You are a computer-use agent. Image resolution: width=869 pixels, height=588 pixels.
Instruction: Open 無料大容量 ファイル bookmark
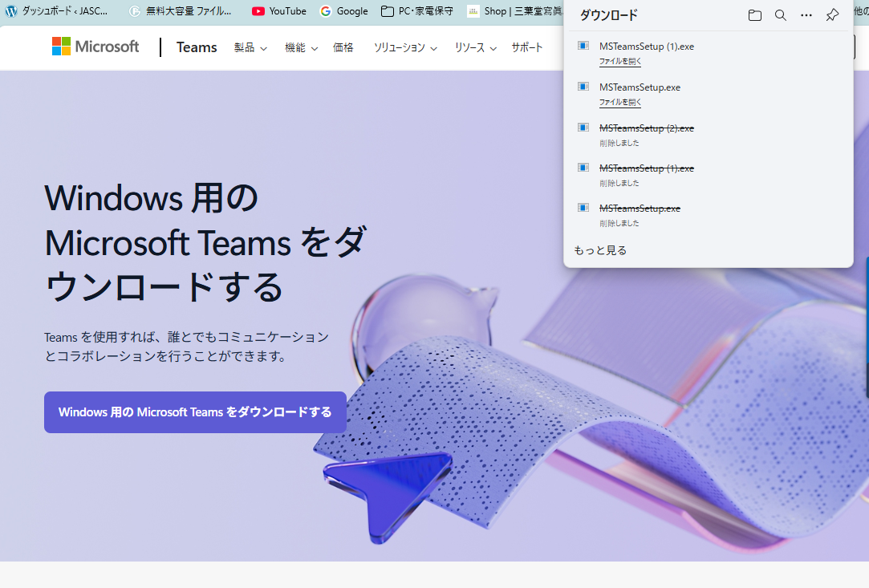180,11
